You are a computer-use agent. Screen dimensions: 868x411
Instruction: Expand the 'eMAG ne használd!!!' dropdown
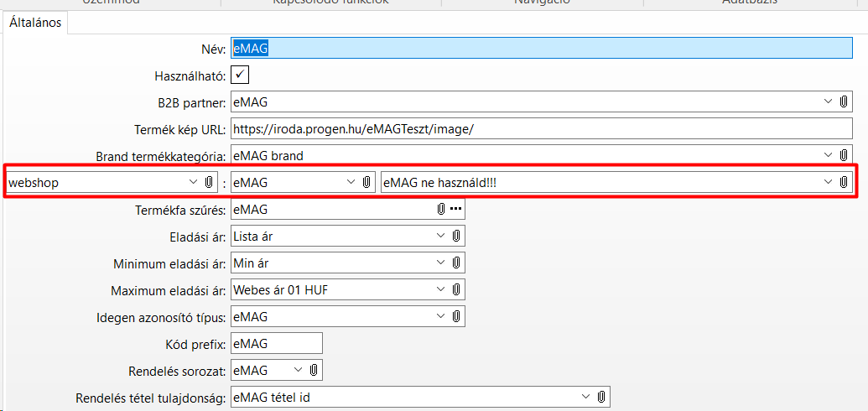pyautogui.click(x=828, y=182)
